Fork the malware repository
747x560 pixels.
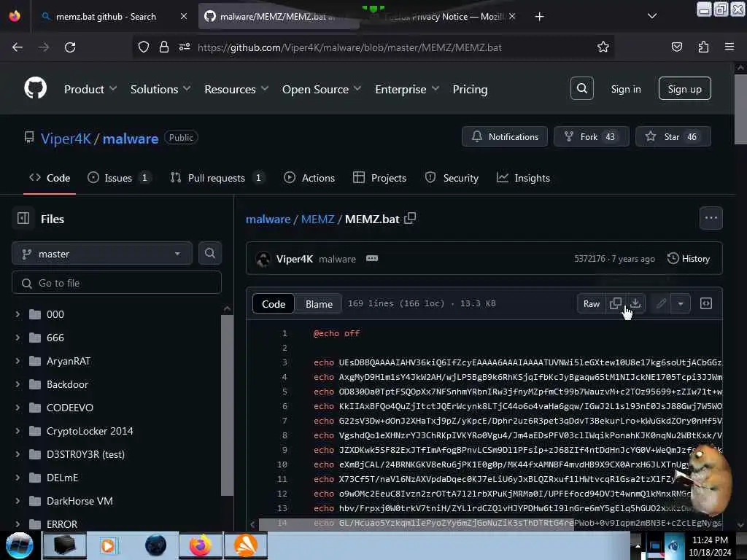click(591, 136)
